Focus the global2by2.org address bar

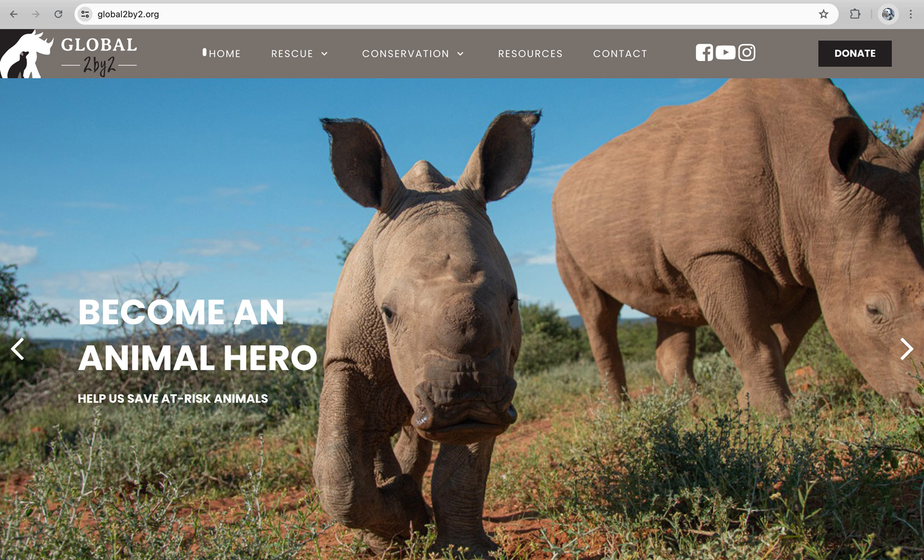tap(448, 14)
